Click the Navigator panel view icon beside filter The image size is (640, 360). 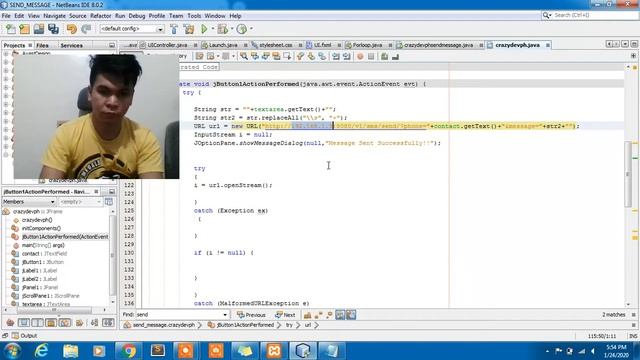coord(109,202)
